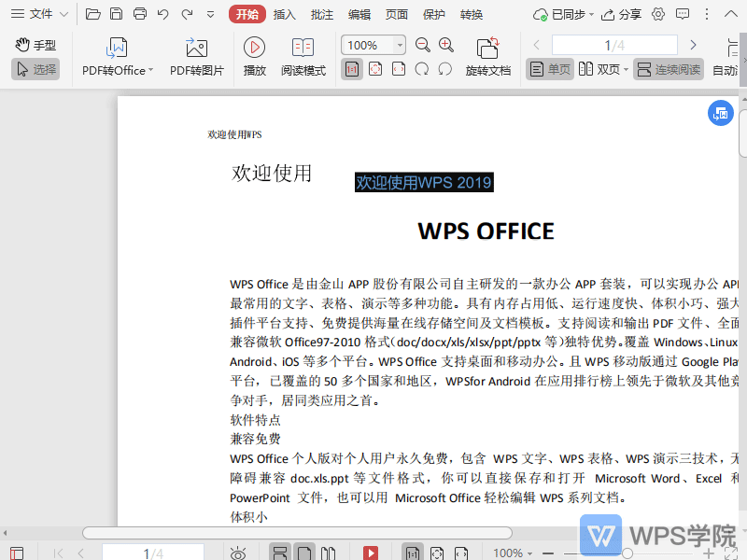Viewport: 747px width, 560px height.
Task: Zoom in with the magnifier plus icon
Action: coord(444,44)
